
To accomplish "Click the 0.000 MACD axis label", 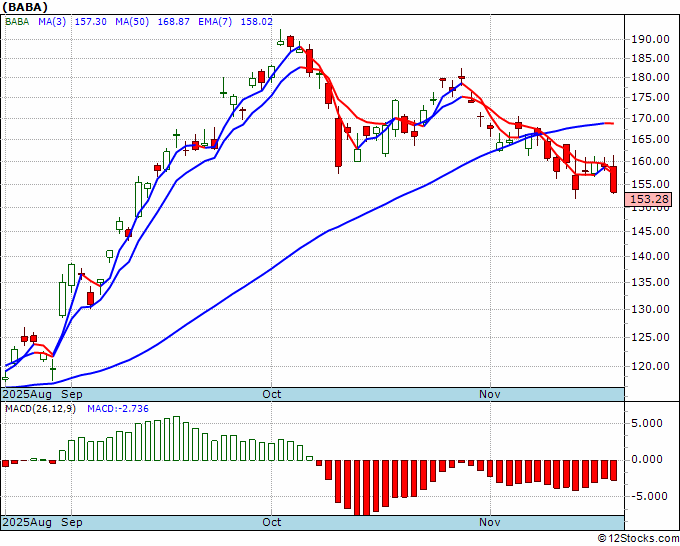I will tap(647, 459).
